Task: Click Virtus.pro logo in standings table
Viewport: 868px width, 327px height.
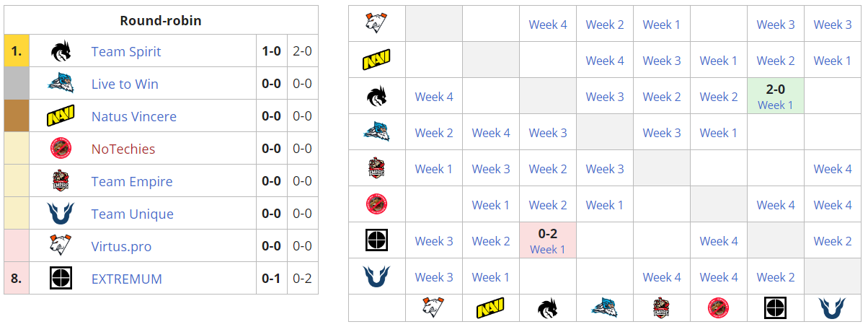Action: [61, 246]
